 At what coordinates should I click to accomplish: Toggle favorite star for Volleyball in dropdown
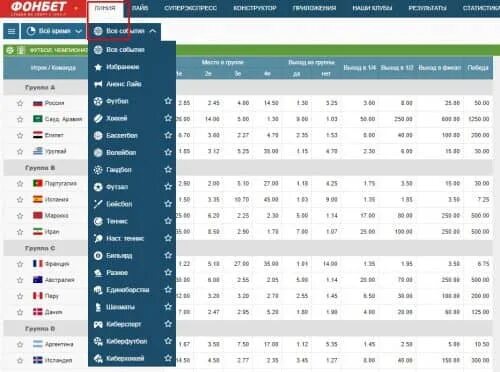(x=168, y=152)
